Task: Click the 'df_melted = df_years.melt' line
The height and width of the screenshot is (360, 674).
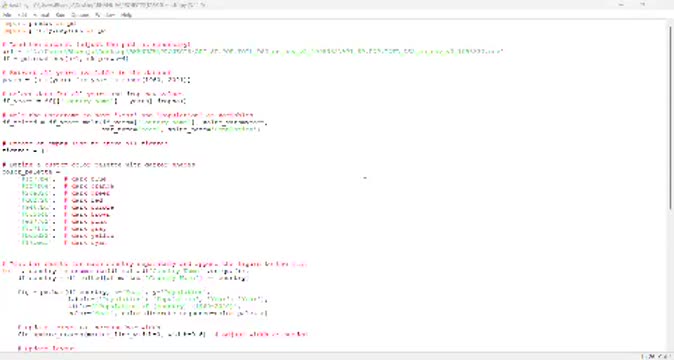Action: click(135, 122)
